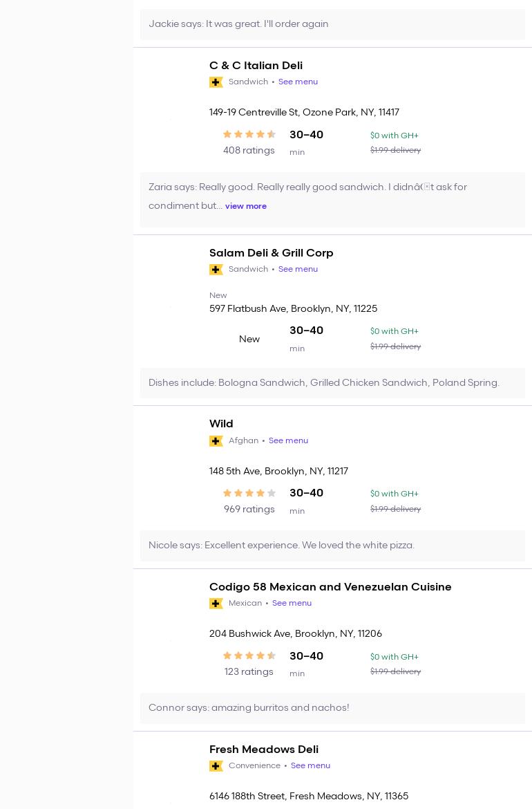Open Codigo 58 Mexican and Venezuelan Cuisine
Image resolution: width=532 pixels, height=809 pixels.
(330, 587)
